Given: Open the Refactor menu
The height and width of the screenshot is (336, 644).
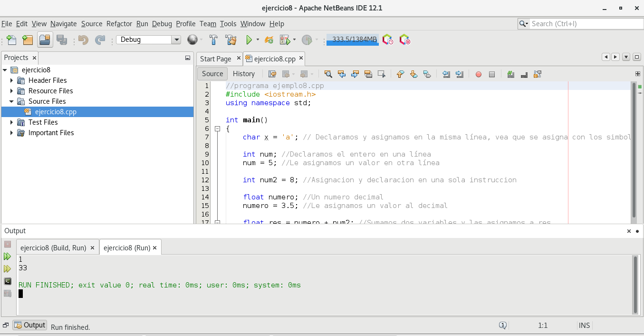Looking at the screenshot, I should click(x=119, y=24).
